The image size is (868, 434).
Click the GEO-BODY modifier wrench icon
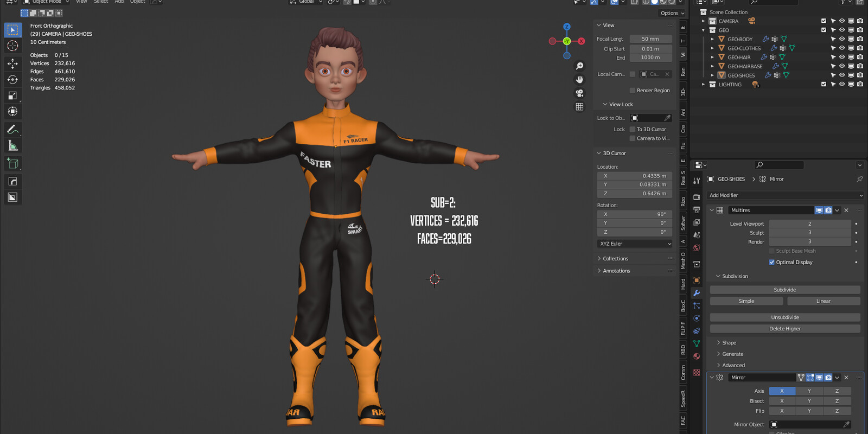tap(765, 39)
